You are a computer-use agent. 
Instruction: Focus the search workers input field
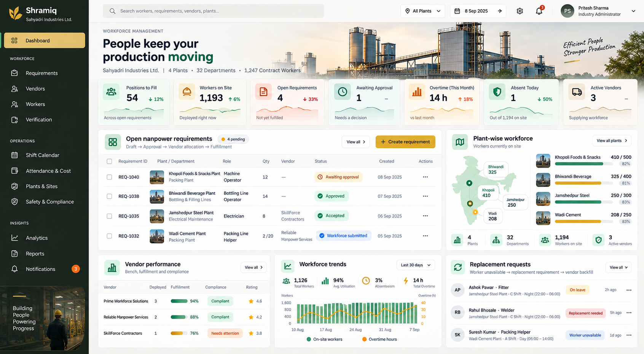click(213, 11)
